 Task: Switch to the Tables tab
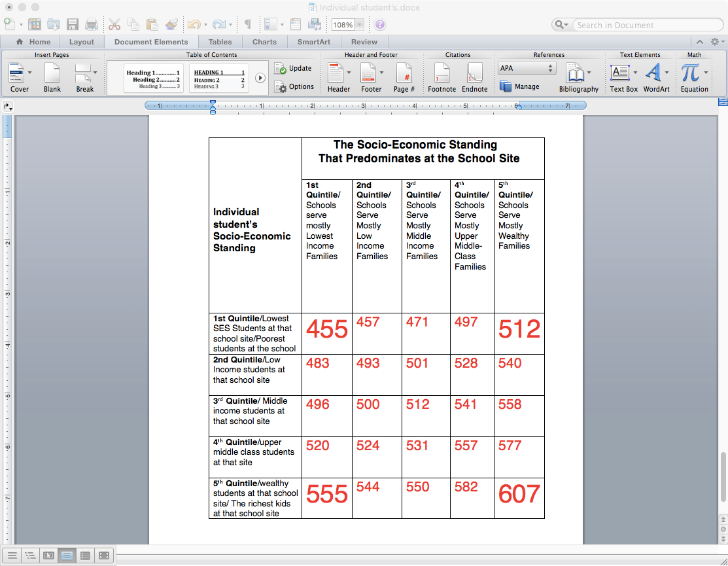220,42
